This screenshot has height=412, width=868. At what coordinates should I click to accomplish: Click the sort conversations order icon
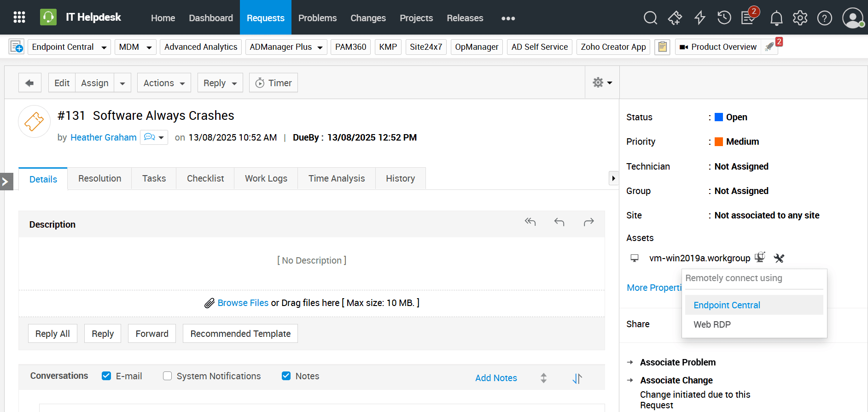tap(577, 378)
